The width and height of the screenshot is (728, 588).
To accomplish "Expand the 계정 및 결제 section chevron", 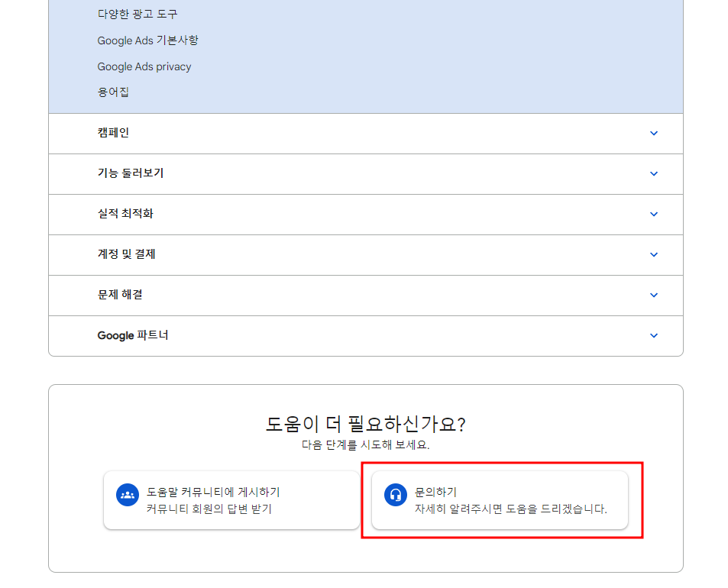I will 654,254.
